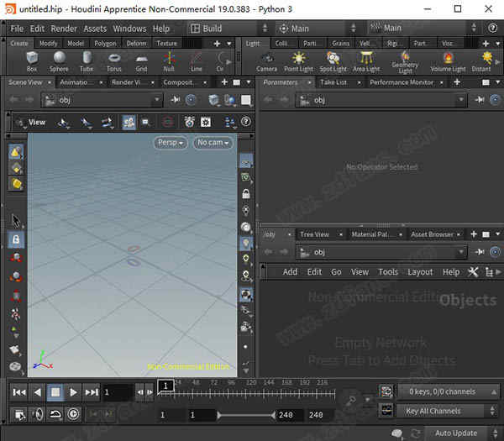Viewport: 504px width, 441px height.
Task: Add a Null object from shelf
Action: pyautogui.click(x=169, y=61)
